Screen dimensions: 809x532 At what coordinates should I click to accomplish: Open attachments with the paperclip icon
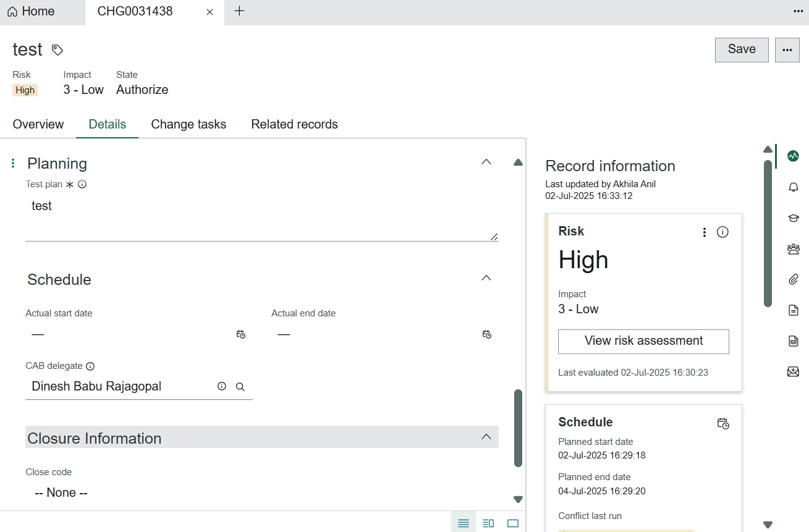[793, 279]
